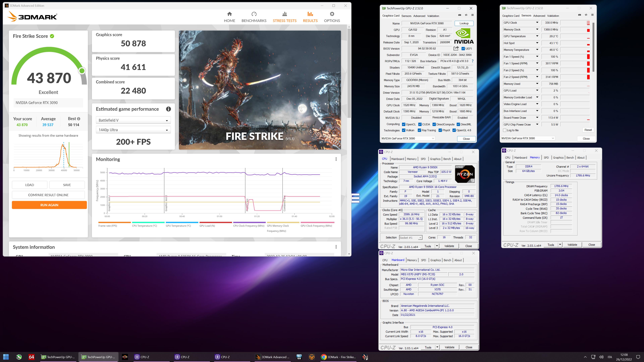Screen dimensions: 644x362
Task: Open Windows Start menu
Action: tap(6, 357)
